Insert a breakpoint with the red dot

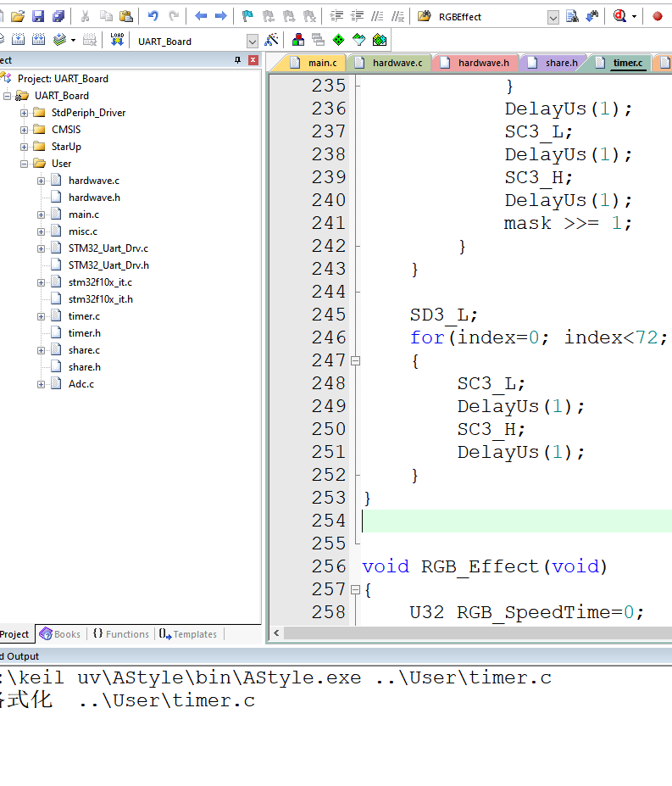(x=658, y=17)
